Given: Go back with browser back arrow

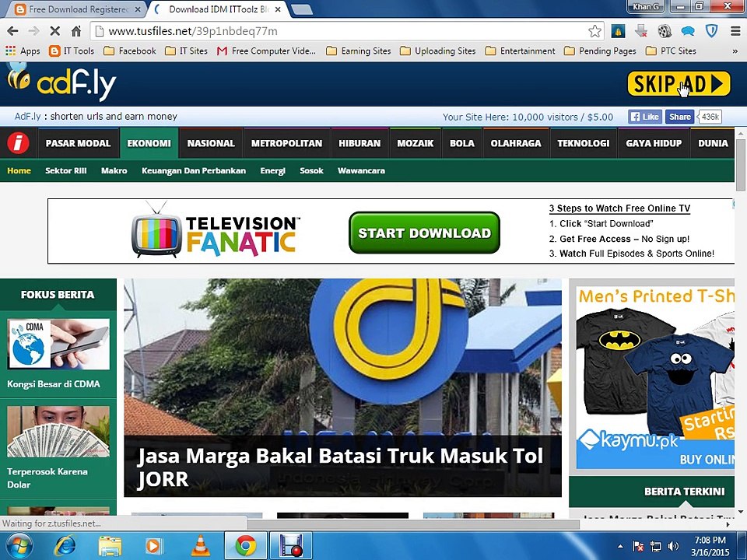Looking at the screenshot, I should tap(13, 31).
